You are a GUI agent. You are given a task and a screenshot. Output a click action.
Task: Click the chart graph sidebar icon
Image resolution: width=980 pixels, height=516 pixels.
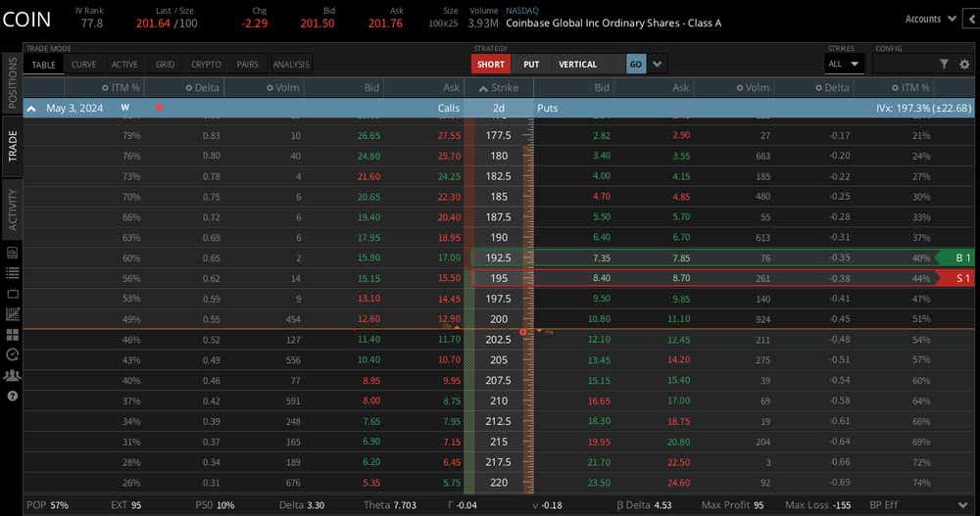coord(13,314)
